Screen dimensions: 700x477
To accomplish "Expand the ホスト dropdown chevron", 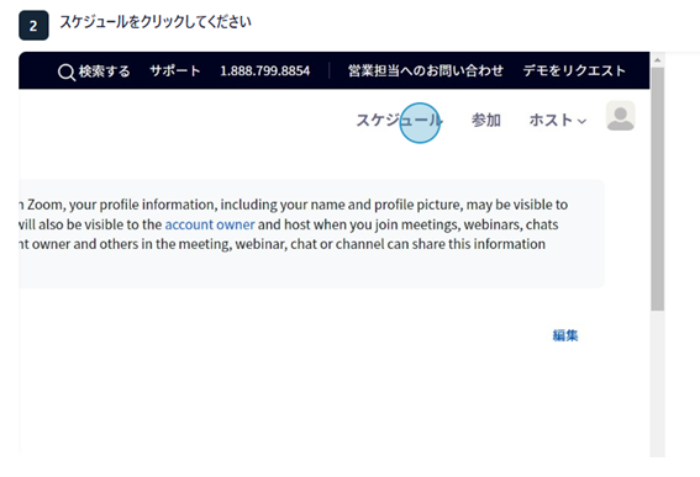I will (582, 121).
